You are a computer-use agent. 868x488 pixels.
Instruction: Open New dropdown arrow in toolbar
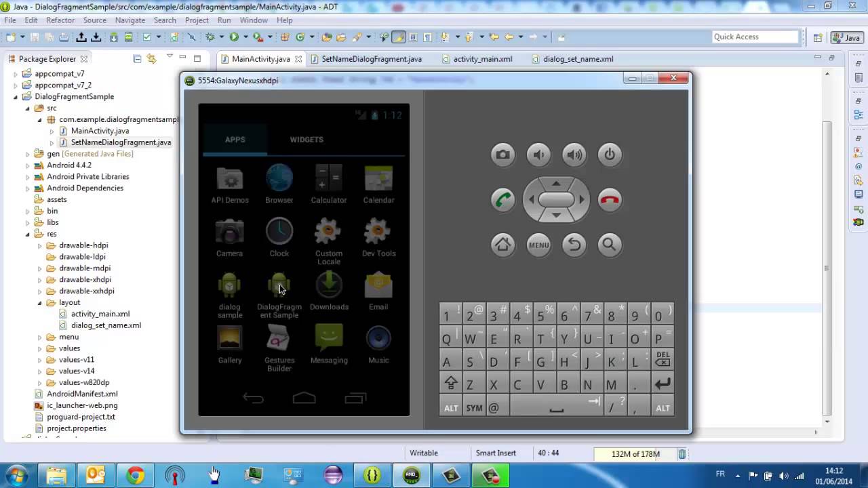coord(22,37)
